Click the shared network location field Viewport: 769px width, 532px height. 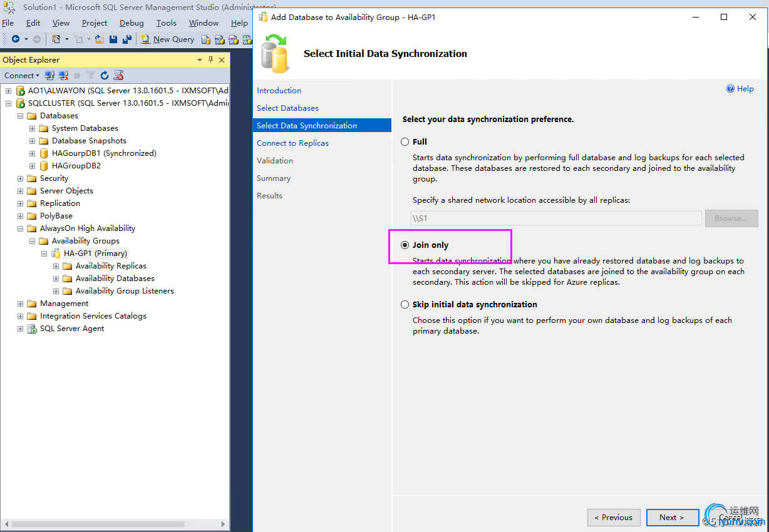pos(556,218)
